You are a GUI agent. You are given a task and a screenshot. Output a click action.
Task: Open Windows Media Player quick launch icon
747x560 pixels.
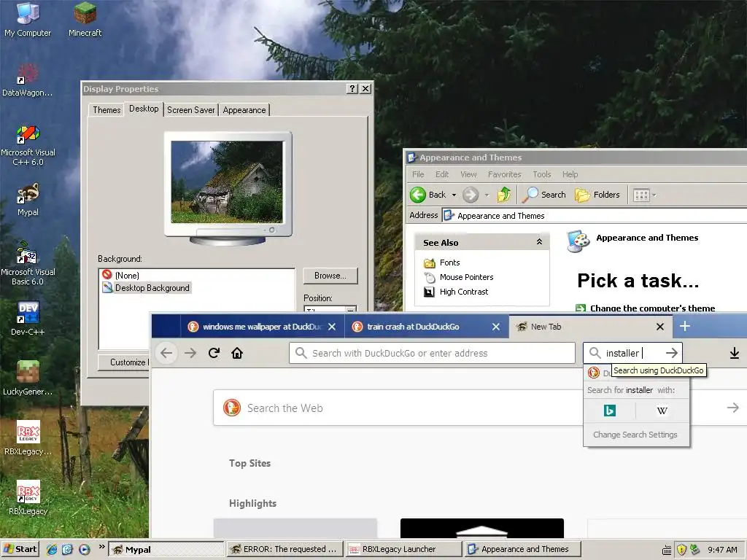click(x=85, y=550)
